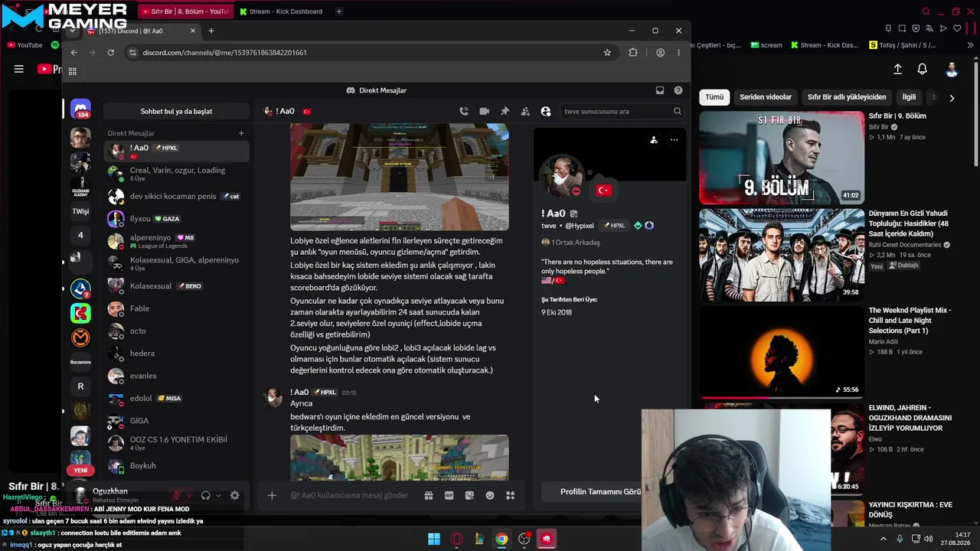This screenshot has height=551, width=980.
Task: Open the alpereninyo conversation
Action: (177, 240)
